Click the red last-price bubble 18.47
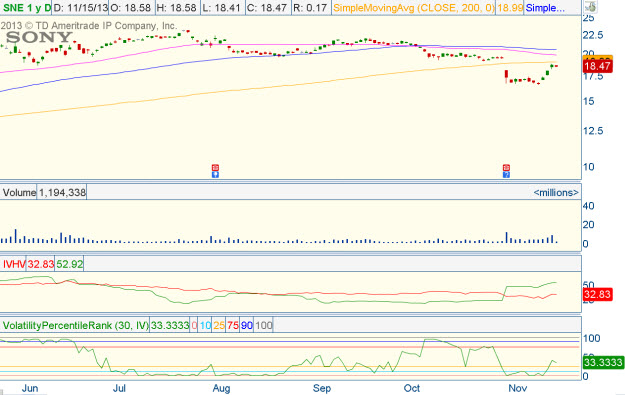The image size is (625, 395). coord(597,66)
